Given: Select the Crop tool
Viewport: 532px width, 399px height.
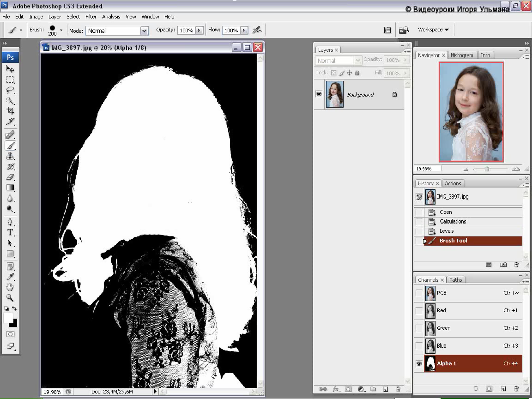Looking at the screenshot, I should 10,111.
